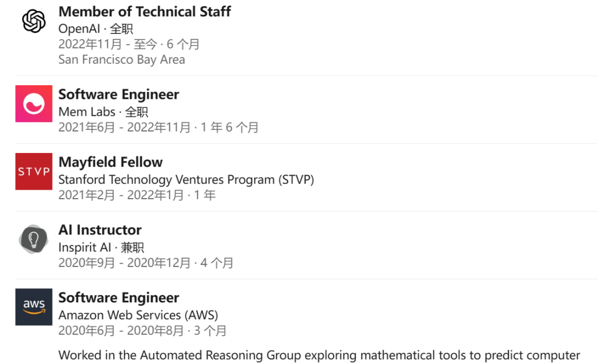Click the Automated Reasoning Group description text
The height and width of the screenshot is (364, 610).
coord(319,355)
